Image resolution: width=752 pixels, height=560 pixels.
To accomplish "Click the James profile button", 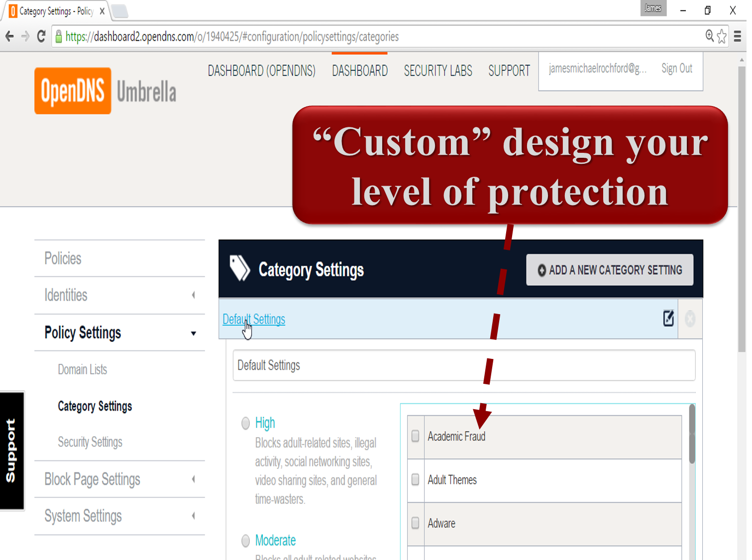I will click(x=653, y=8).
